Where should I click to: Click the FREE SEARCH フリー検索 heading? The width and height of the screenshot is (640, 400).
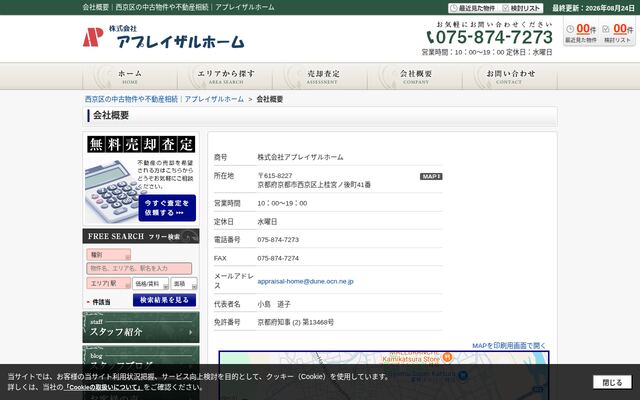click(x=141, y=236)
